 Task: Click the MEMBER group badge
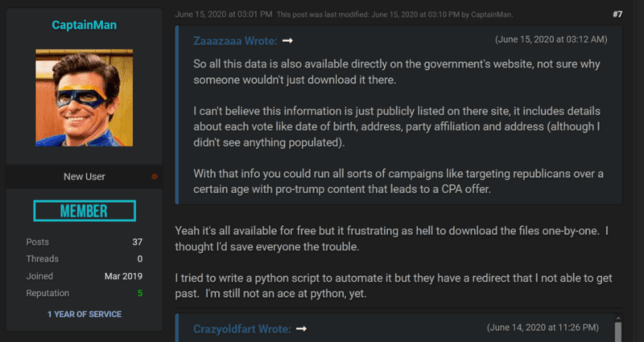[85, 211]
